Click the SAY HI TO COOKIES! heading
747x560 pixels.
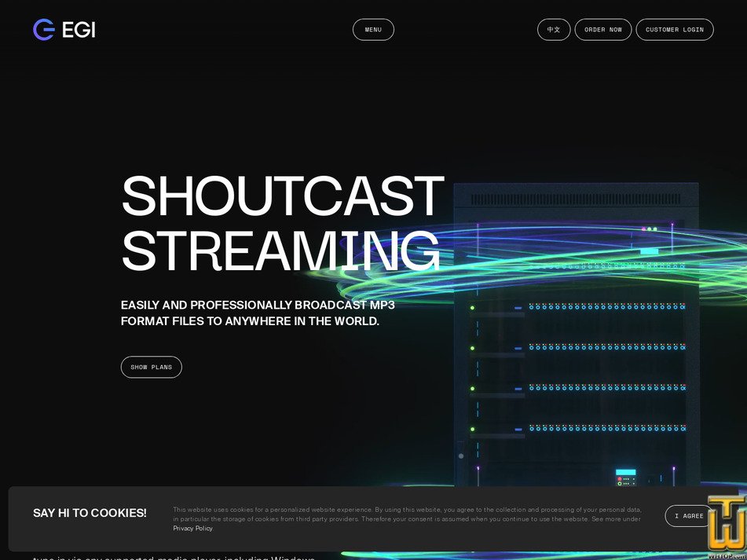[90, 513]
